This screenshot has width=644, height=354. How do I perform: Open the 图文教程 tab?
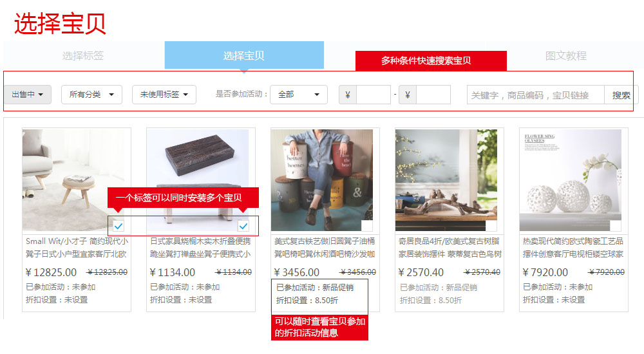coord(565,55)
